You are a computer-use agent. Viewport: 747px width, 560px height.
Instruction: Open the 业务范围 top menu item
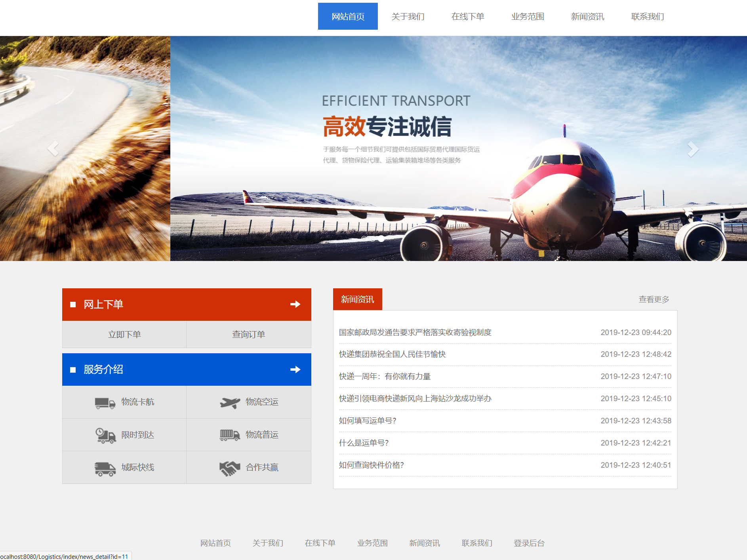point(528,17)
